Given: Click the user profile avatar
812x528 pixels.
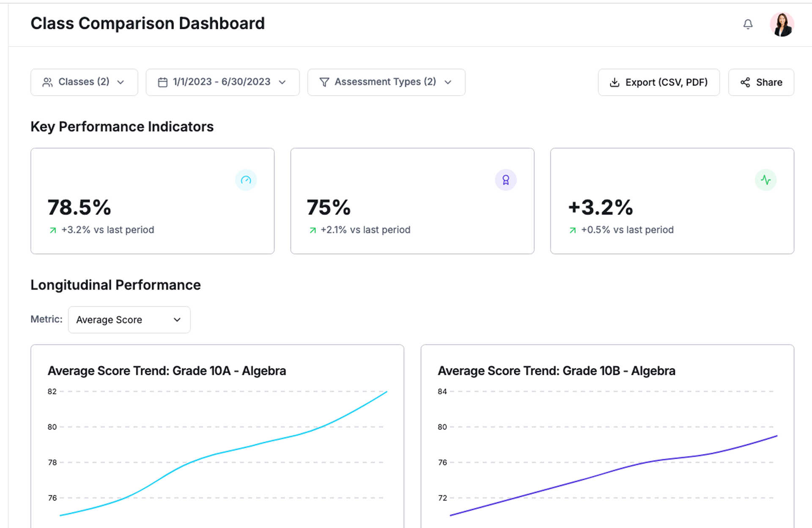Looking at the screenshot, I should (x=782, y=25).
